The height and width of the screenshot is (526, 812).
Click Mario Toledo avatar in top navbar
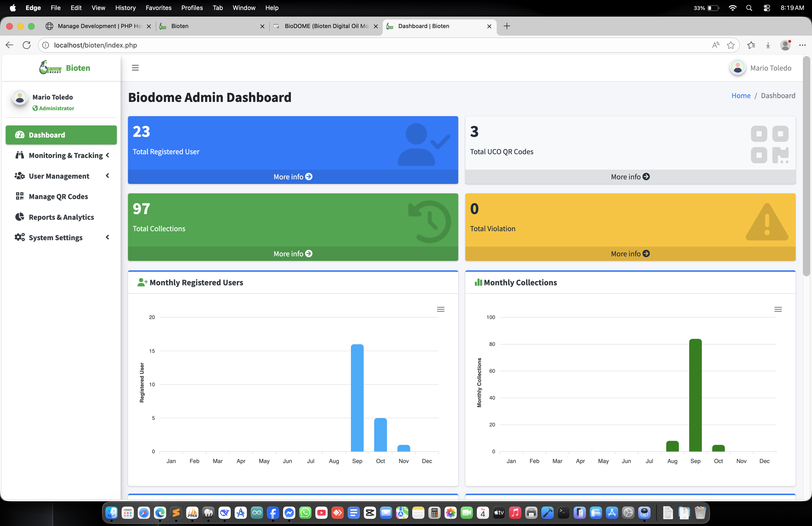[x=737, y=67]
